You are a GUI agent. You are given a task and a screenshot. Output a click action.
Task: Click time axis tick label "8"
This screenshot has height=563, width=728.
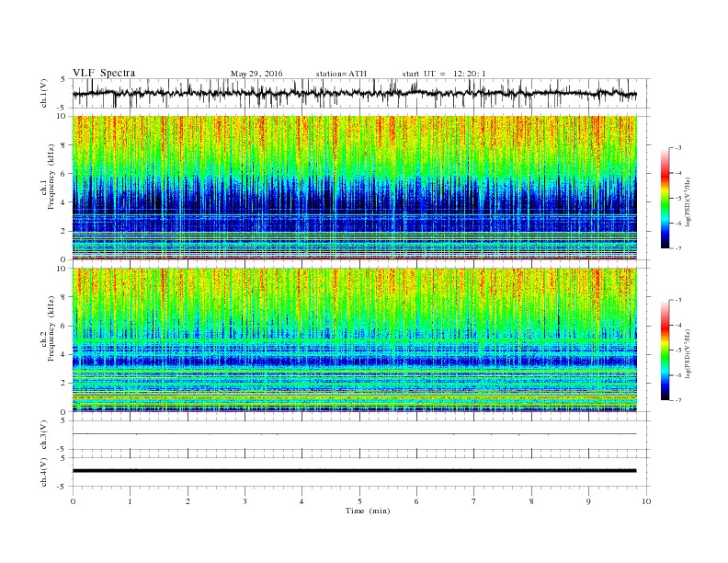[x=531, y=501]
